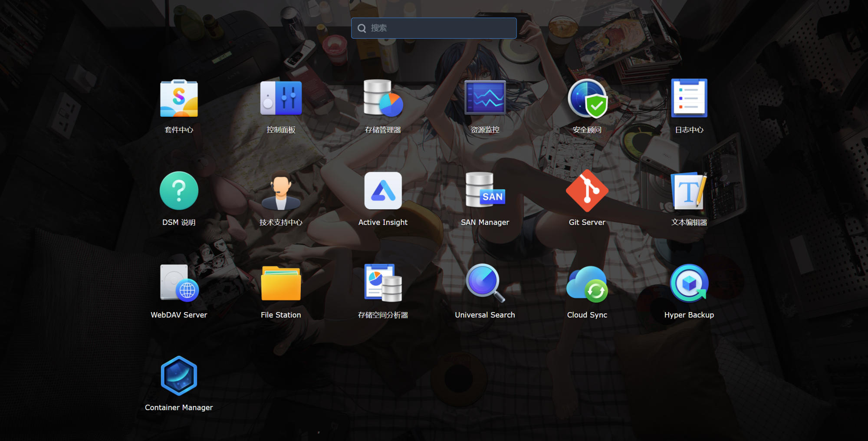Open the Active Insight icon
Image resolution: width=868 pixels, height=441 pixels.
point(383,191)
